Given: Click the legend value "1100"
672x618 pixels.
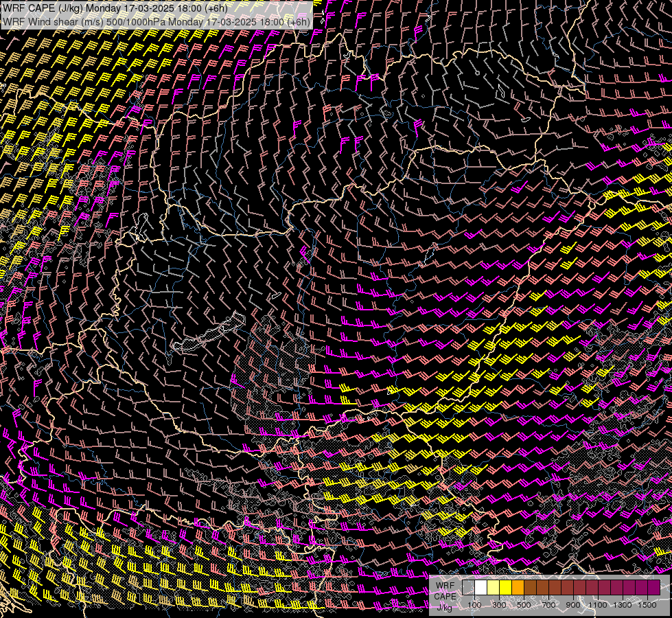Looking at the screenshot, I should [x=597, y=605].
